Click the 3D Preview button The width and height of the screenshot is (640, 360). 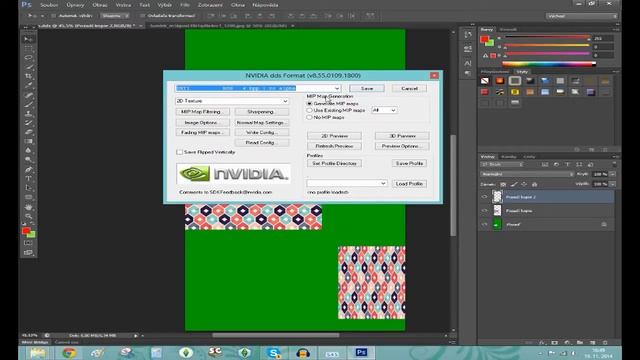[x=402, y=136]
